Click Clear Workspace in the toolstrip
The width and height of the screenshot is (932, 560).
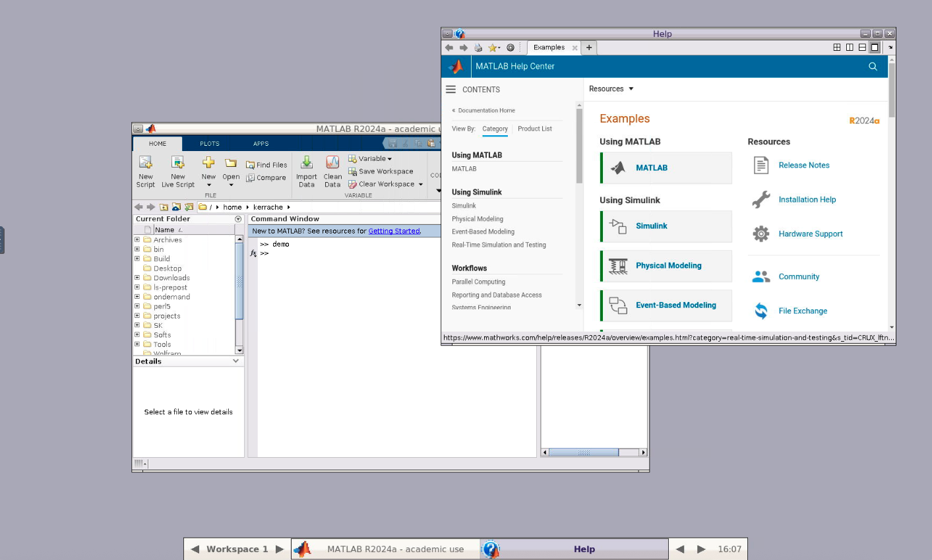click(381, 184)
